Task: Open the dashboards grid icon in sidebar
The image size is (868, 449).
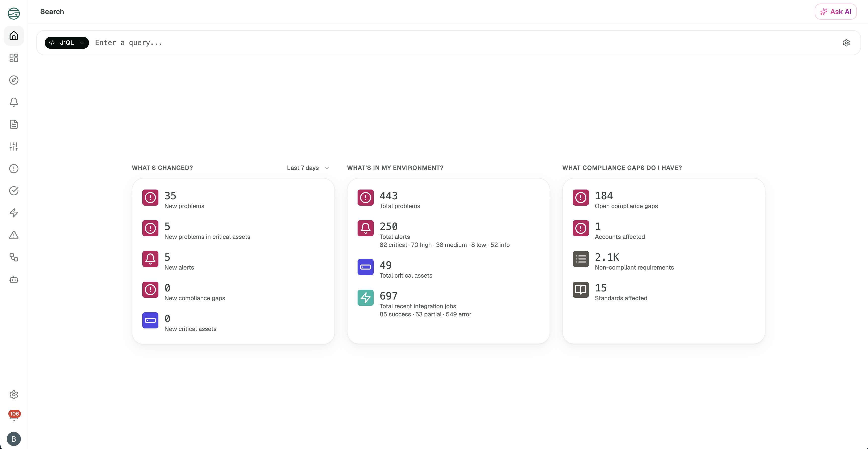Action: point(14,58)
